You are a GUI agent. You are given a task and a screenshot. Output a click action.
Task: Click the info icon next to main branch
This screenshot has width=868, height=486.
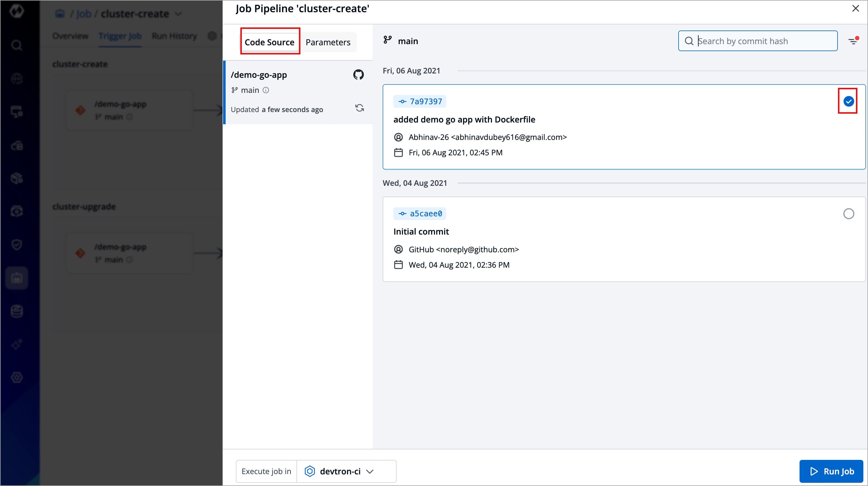point(266,90)
